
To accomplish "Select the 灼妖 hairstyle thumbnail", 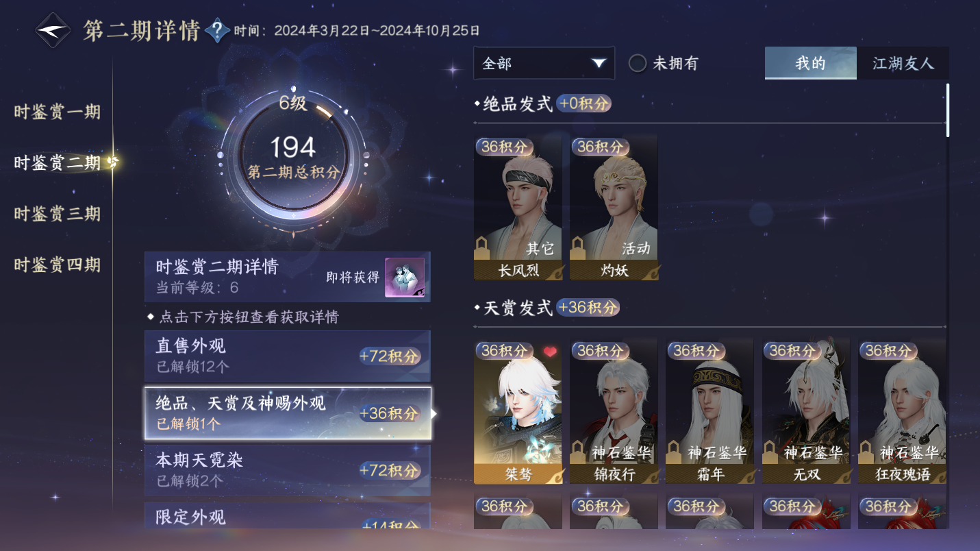I will pyautogui.click(x=614, y=207).
